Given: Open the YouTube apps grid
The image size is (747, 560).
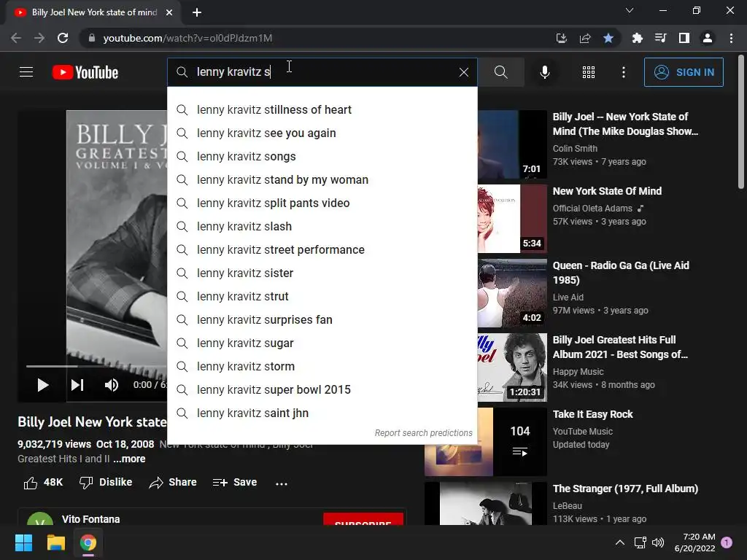Looking at the screenshot, I should (589, 72).
